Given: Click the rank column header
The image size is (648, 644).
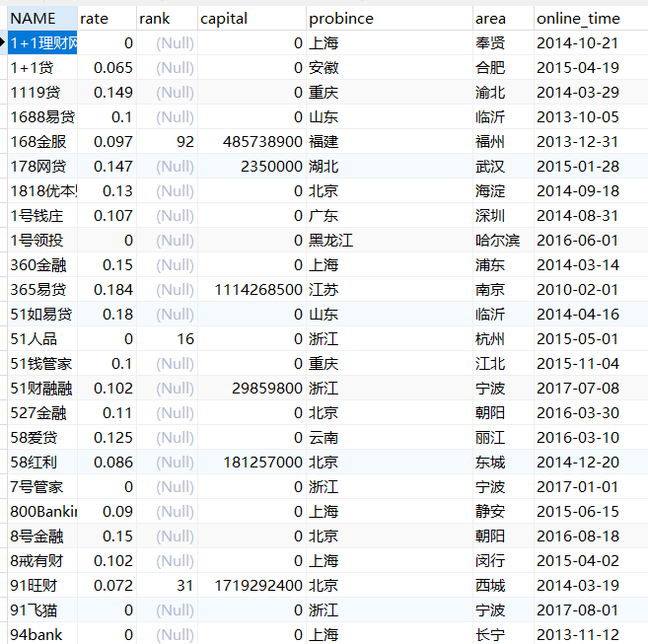Looking at the screenshot, I should 167,18.
